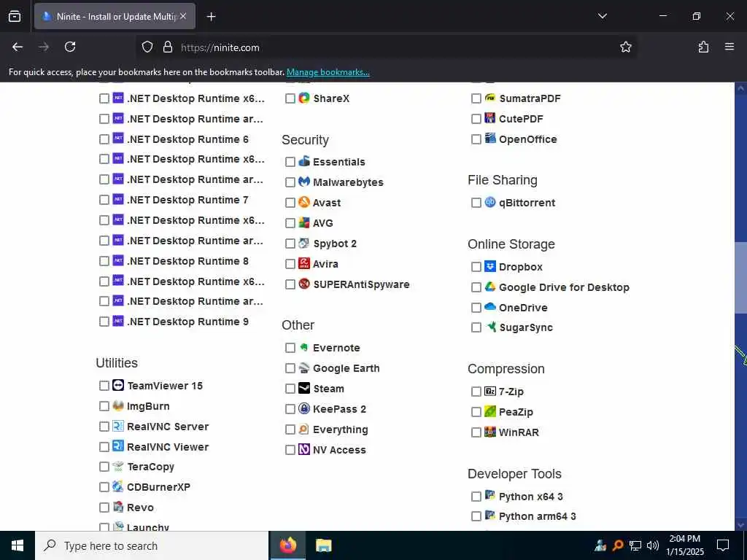747x560 pixels.
Task: Click the qBittorrent icon
Action: click(490, 203)
